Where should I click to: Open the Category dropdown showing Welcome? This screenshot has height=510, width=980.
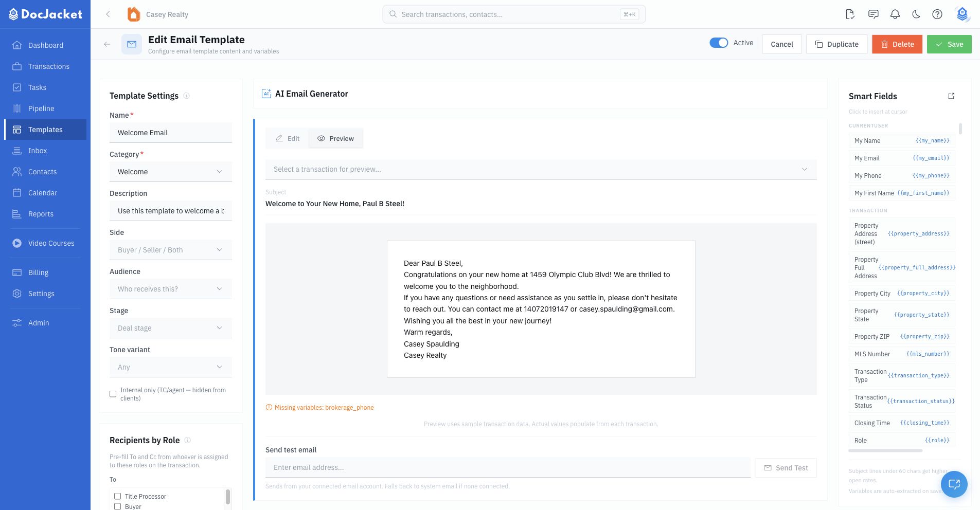(x=171, y=172)
